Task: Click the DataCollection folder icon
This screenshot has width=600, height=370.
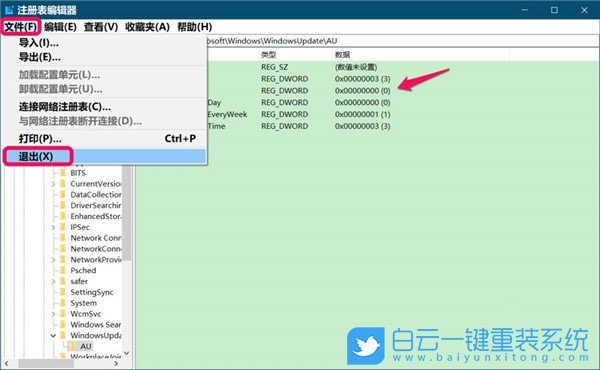Action: click(x=63, y=194)
